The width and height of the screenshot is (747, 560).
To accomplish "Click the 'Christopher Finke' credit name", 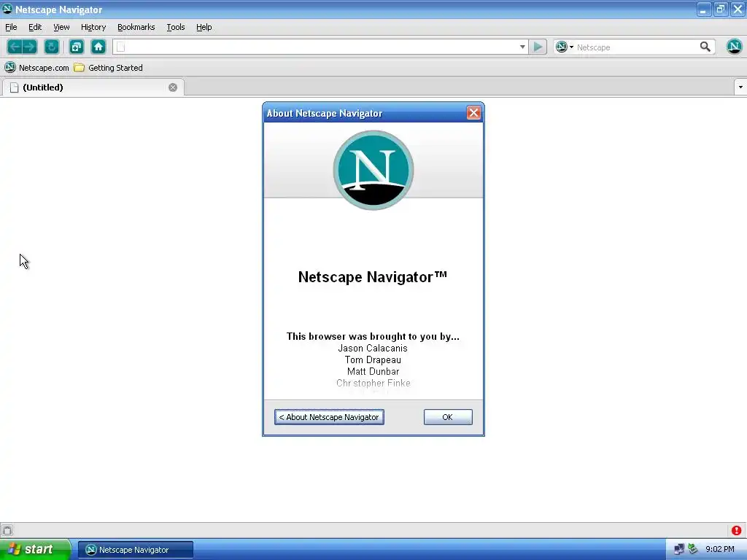I will point(373,383).
